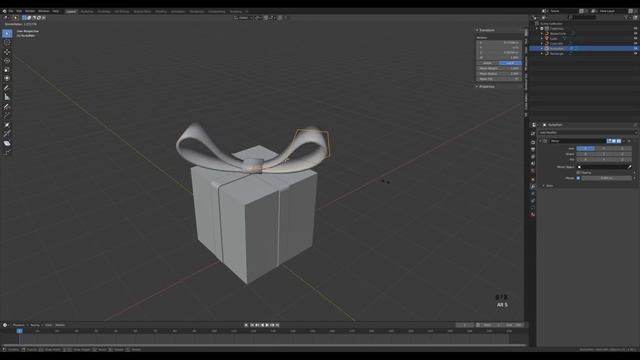Viewport: 640px width, 360px height.
Task: Click the Merge distance value field
Action: [607, 178]
